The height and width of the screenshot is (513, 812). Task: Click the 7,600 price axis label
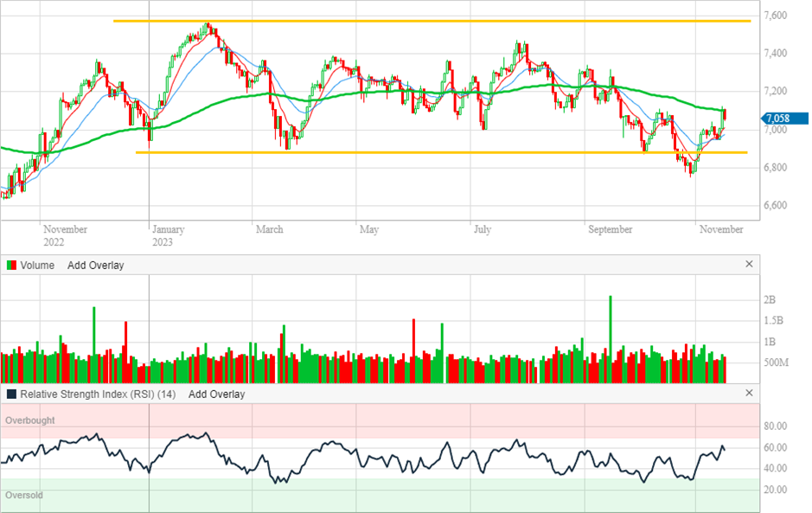775,16
